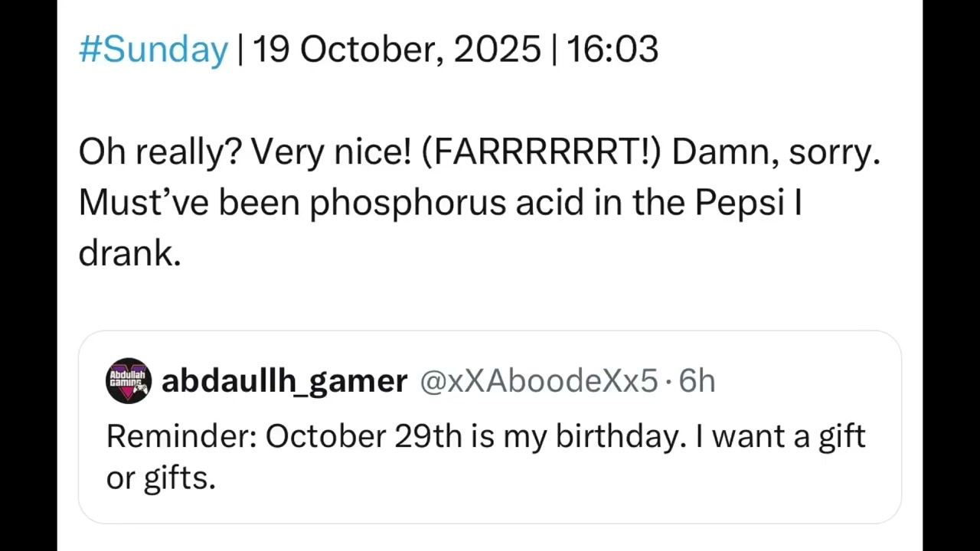This screenshot has width=980, height=551.
Task: Click the Abdullah Gaming profile avatar
Action: tap(129, 380)
